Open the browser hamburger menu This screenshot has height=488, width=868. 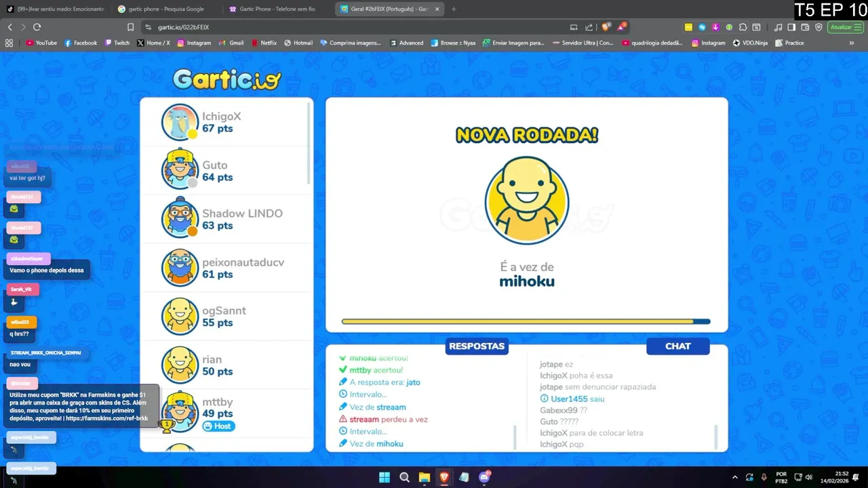(x=858, y=27)
